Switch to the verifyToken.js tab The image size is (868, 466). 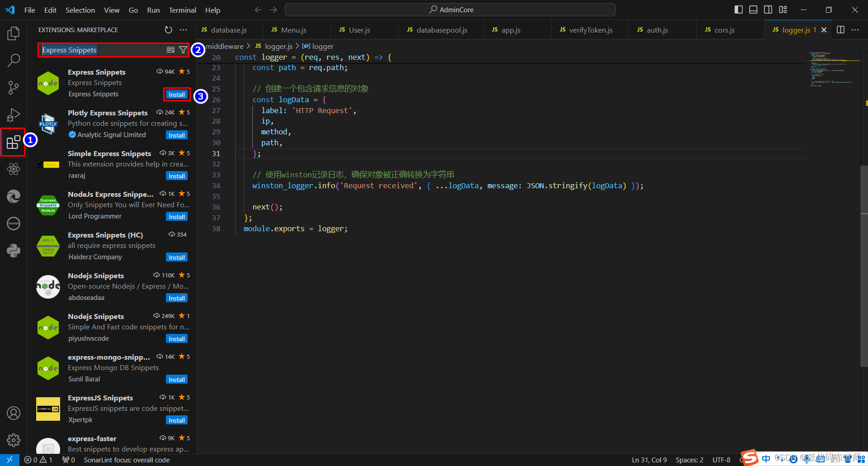point(590,30)
